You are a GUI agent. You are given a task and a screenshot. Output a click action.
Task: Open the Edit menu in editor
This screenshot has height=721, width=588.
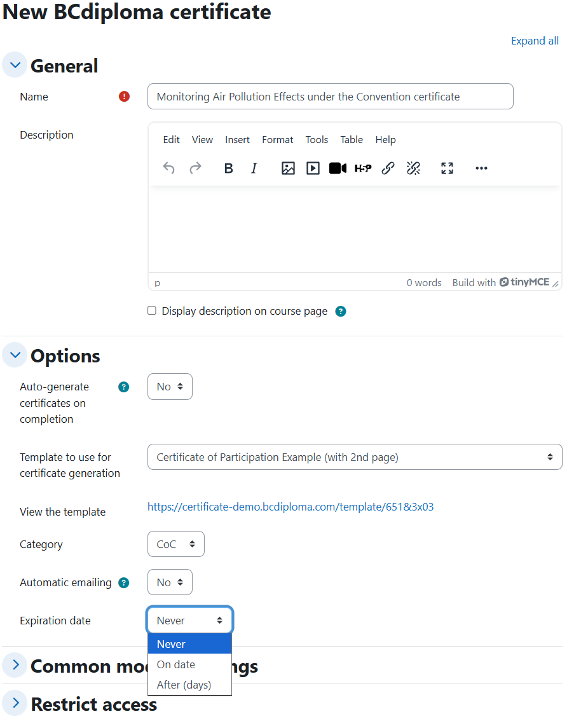coord(171,140)
